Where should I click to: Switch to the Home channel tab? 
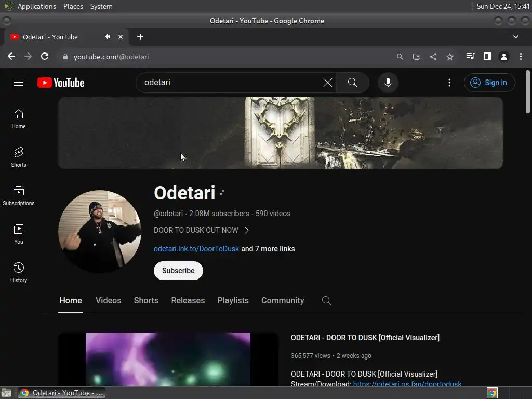[x=71, y=301]
